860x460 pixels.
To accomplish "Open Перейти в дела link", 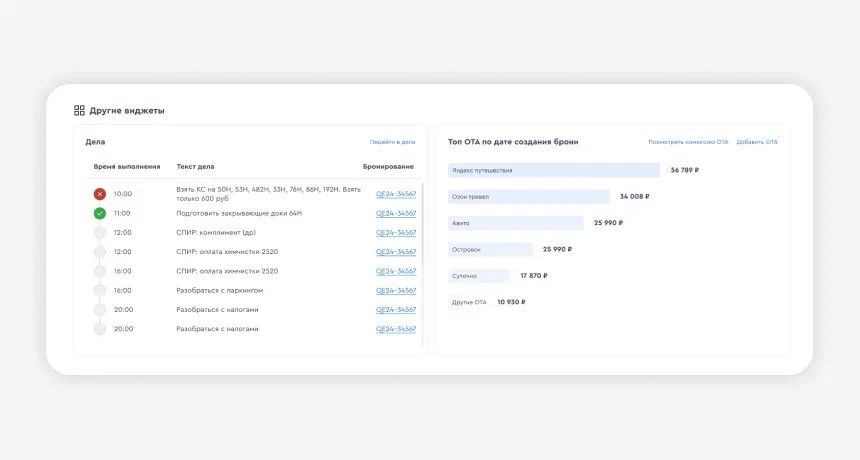I will point(392,142).
